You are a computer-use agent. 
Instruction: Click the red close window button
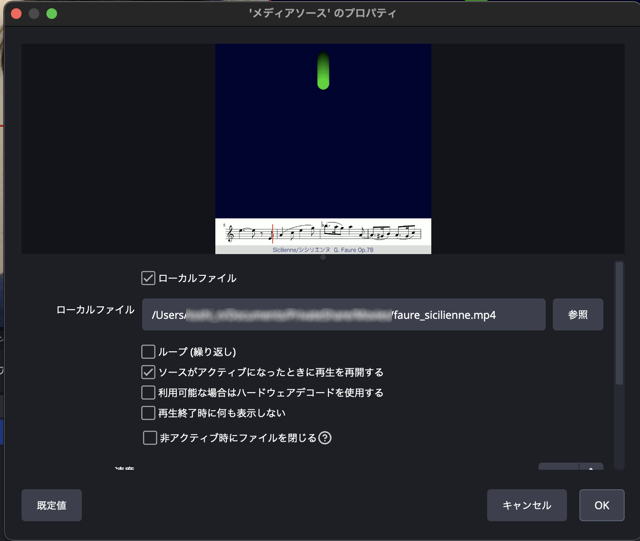coord(14,14)
